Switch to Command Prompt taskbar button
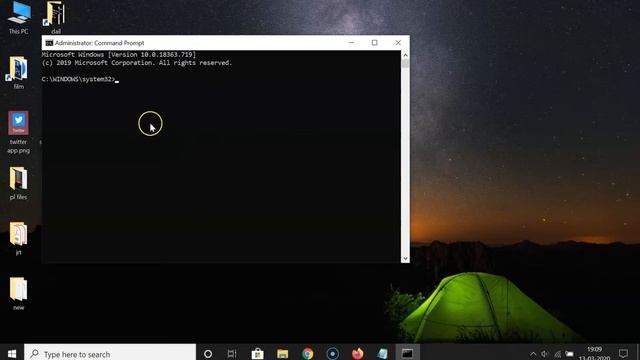 [x=407, y=353]
